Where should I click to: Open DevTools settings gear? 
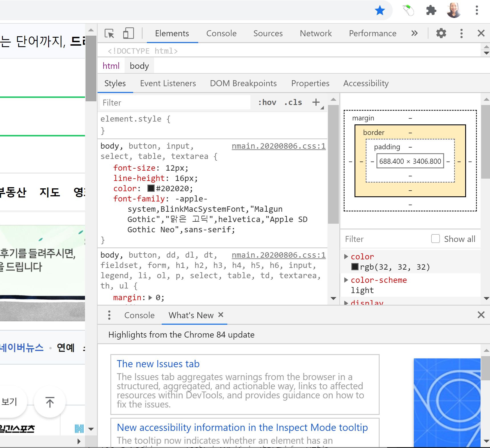point(441,33)
